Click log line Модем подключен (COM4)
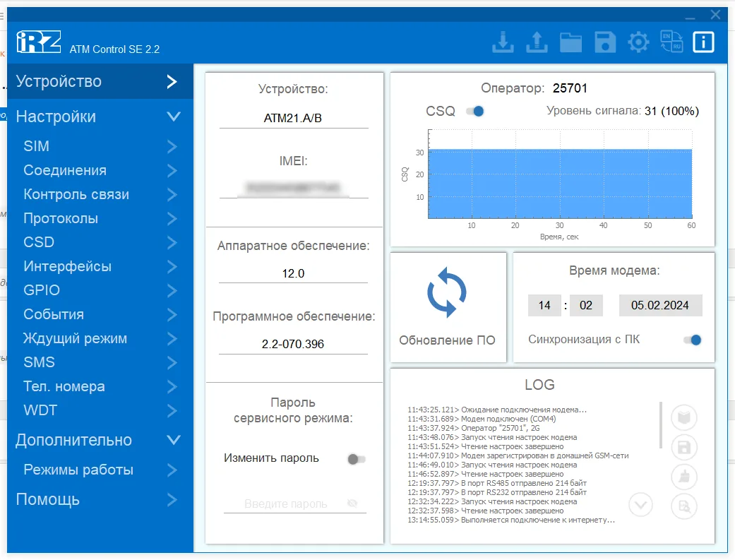 click(x=482, y=419)
